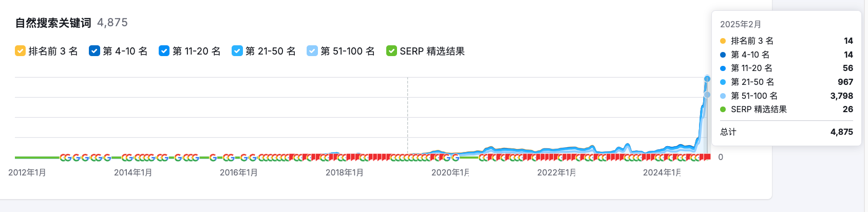Image resolution: width=868 pixels, height=212 pixels.
Task: Hide the 第 21-50 名 series
Action: pyautogui.click(x=237, y=51)
